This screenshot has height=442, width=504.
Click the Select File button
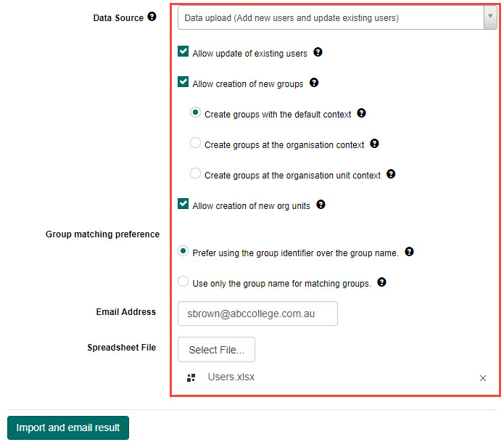(216, 350)
